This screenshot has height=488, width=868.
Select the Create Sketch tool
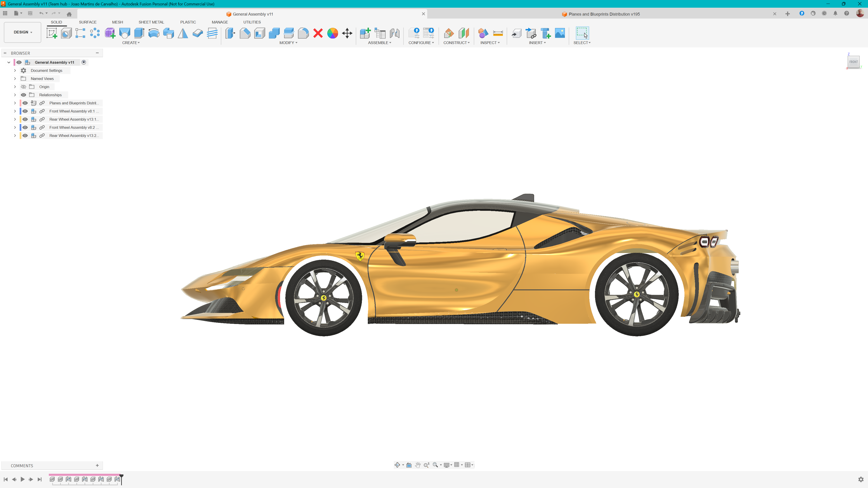[x=52, y=33]
